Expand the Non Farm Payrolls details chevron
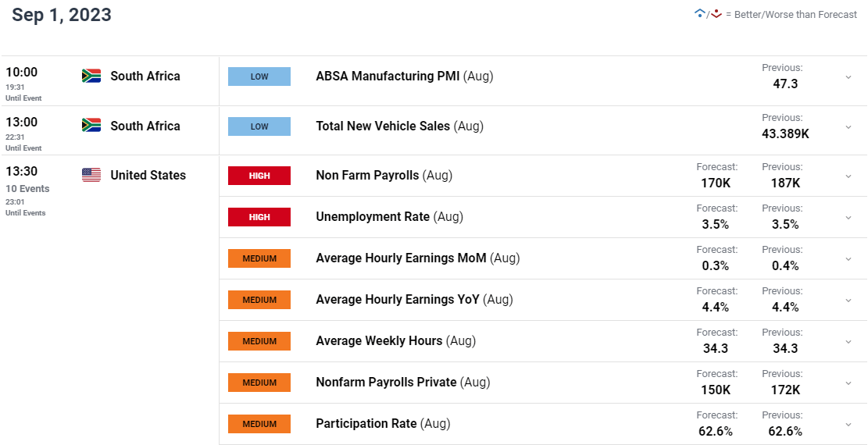This screenshot has height=445, width=868. coord(848,176)
